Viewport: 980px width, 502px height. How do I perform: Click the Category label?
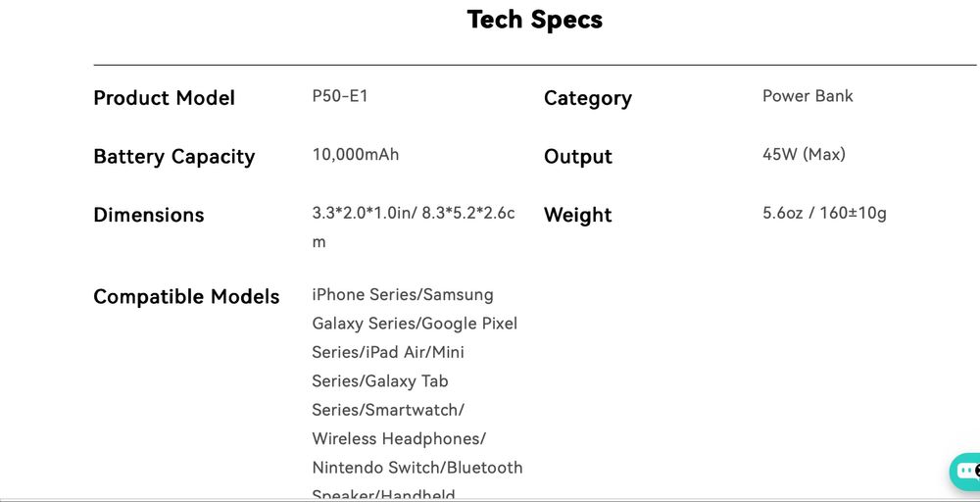[587, 98]
